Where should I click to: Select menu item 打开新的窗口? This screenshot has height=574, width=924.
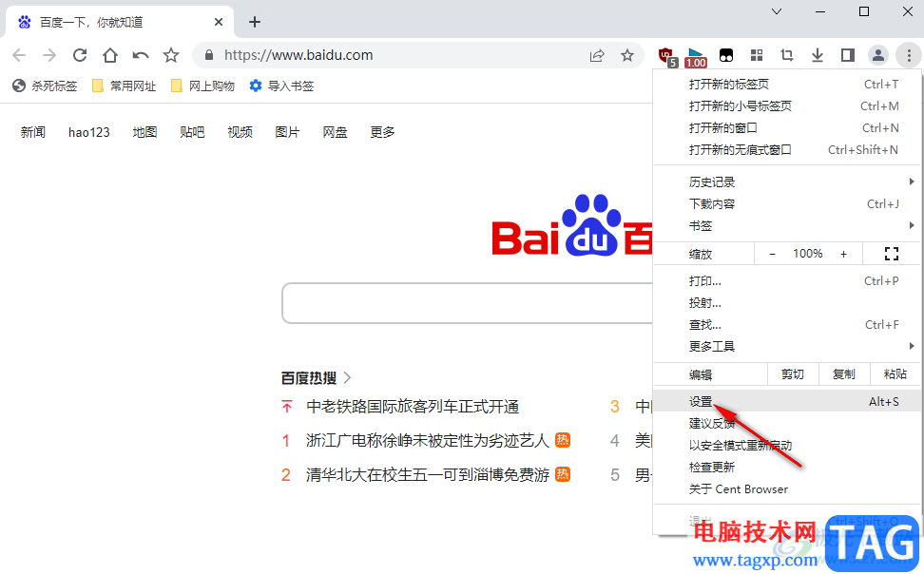(787, 128)
